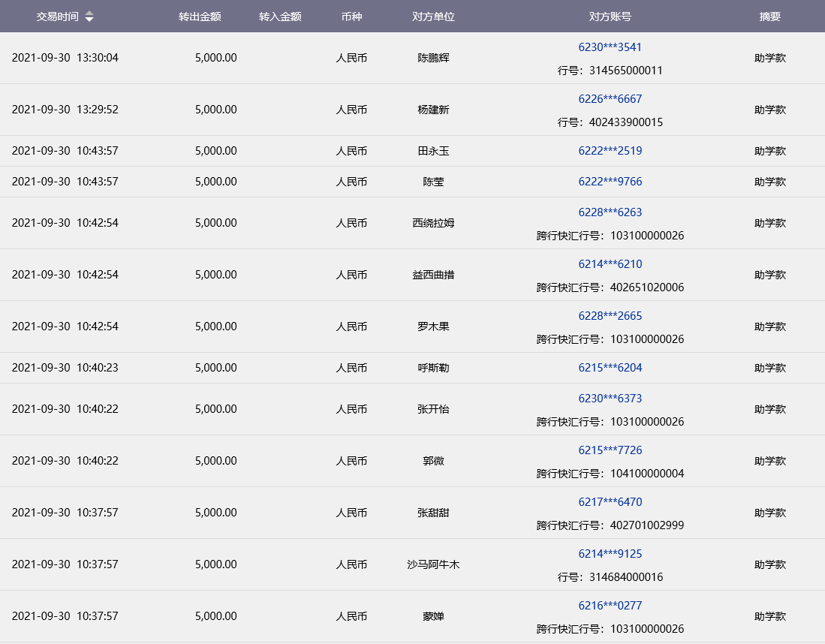Open account link 6217***6470
Image resolution: width=825 pixels, height=644 pixels.
pos(610,501)
